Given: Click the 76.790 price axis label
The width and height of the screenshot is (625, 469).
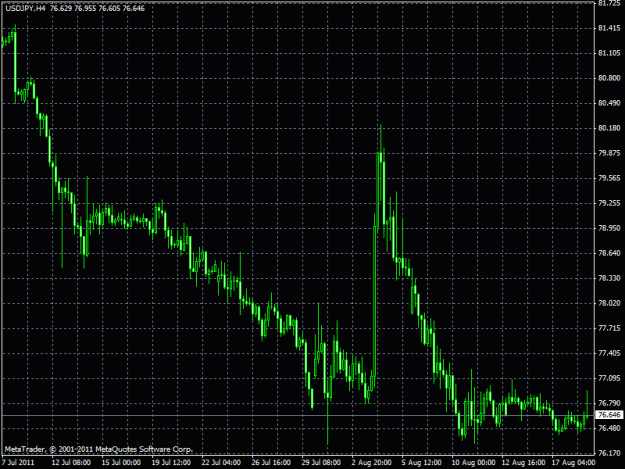Looking at the screenshot, I should pyautogui.click(x=609, y=403).
